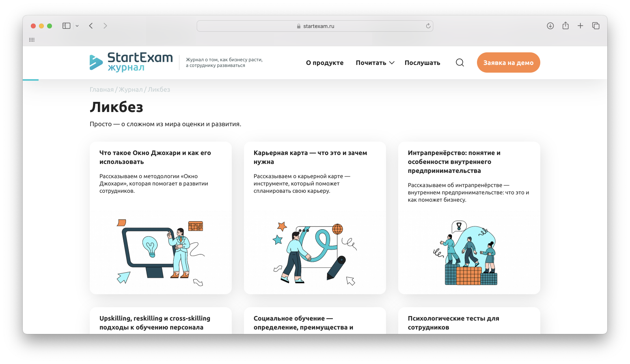Click the 'Рассказываем о методологии' description
Image resolution: width=630 pixels, height=364 pixels.
point(154,183)
